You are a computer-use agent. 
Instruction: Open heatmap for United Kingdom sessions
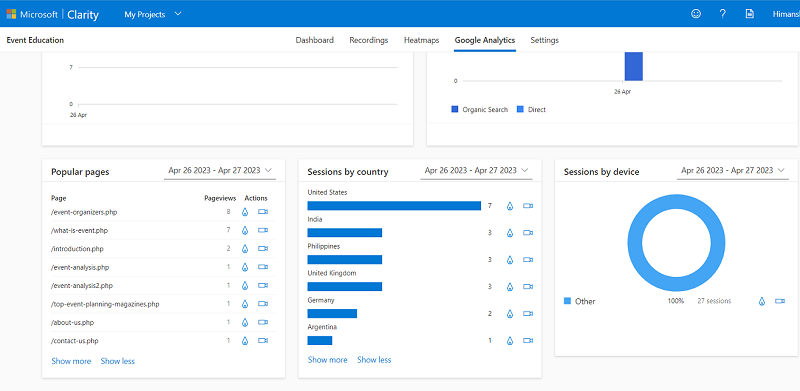pos(510,286)
